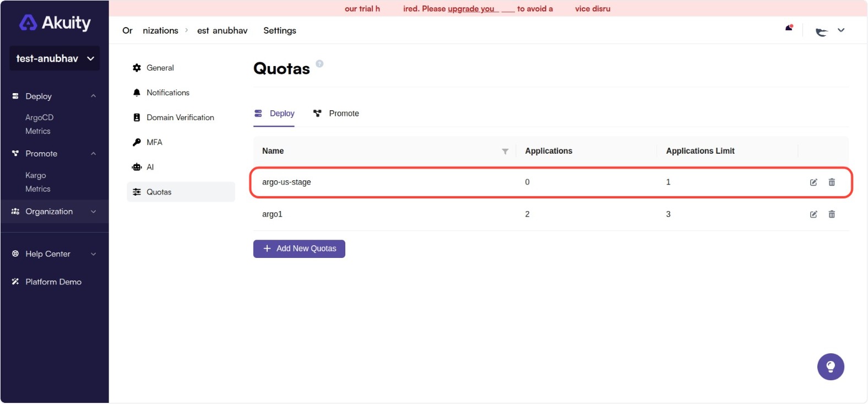
Task: Switch to the Deploy tab
Action: click(274, 114)
